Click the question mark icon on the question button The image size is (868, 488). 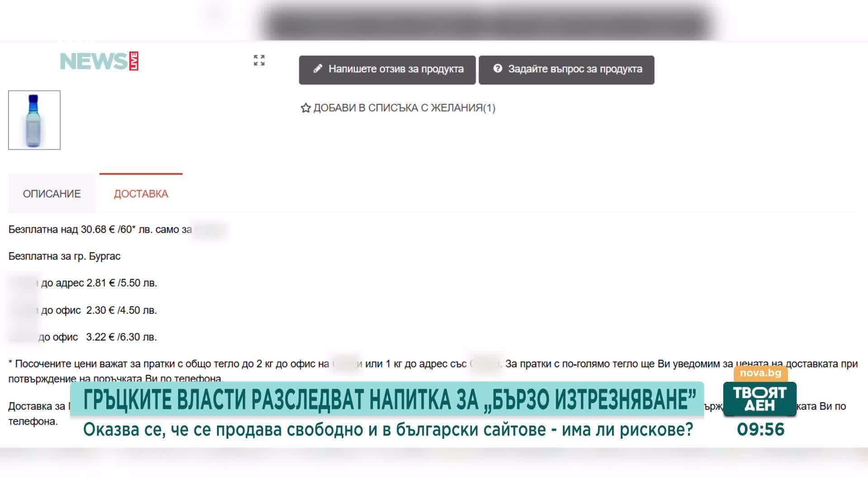tap(498, 69)
